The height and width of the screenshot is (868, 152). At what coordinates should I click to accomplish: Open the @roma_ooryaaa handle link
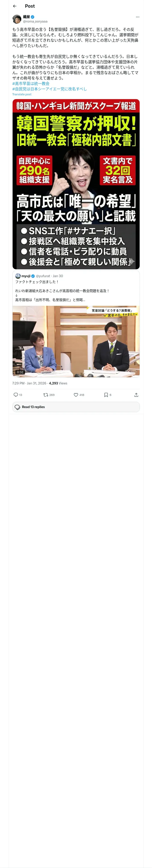tap(35, 21)
